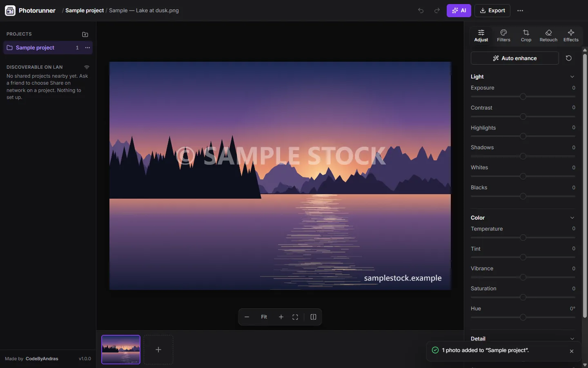This screenshot has width=588, height=368.
Task: Set zoom to Fit
Action: click(264, 317)
